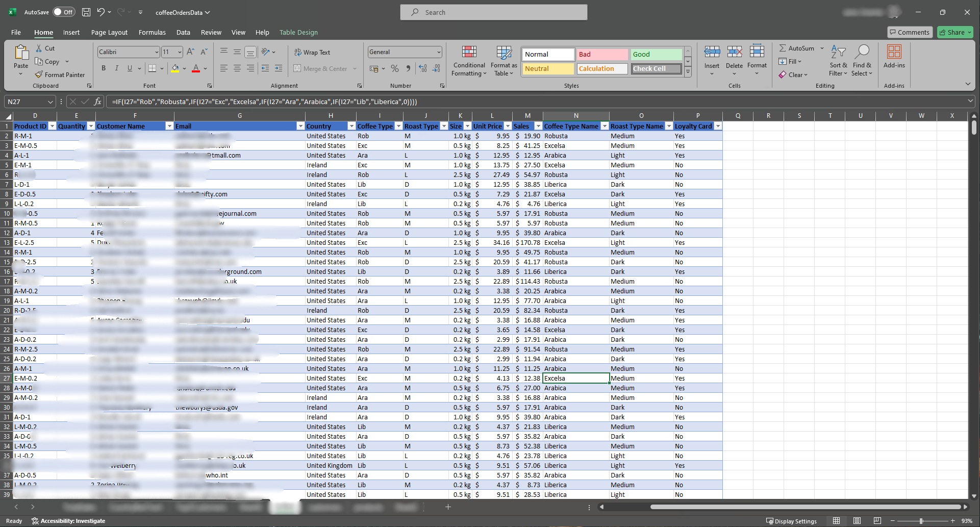Adjust the zoom slider
This screenshot has width=980, height=527.
click(x=921, y=521)
